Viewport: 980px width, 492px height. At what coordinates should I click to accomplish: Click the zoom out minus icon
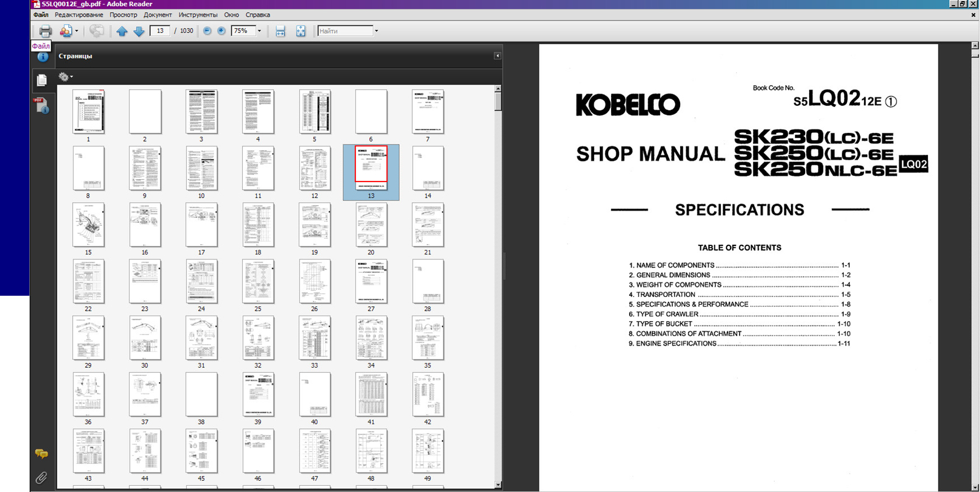pos(207,31)
